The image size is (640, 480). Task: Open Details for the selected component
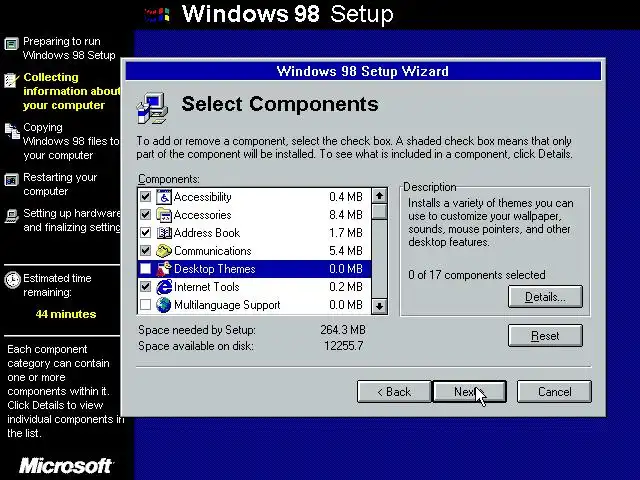click(545, 297)
